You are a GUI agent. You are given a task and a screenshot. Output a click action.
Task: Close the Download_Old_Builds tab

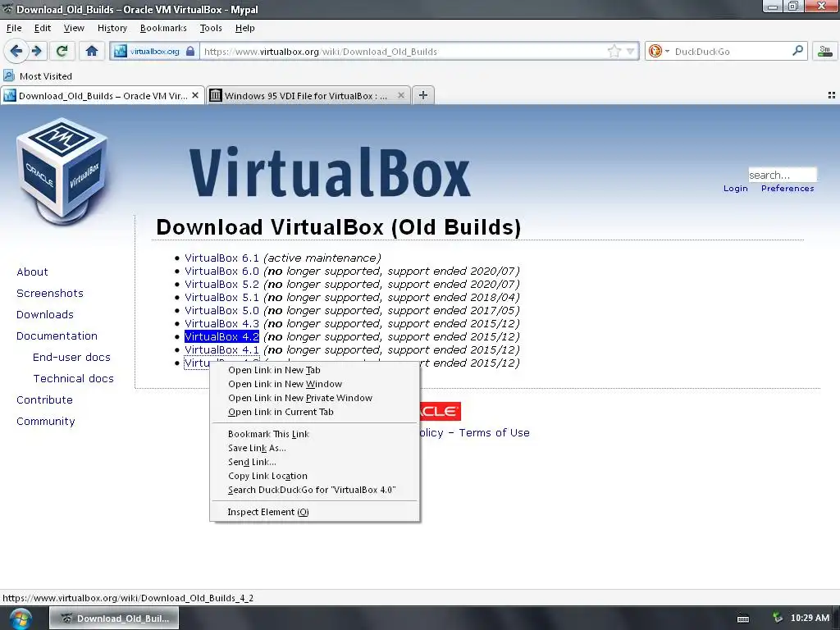tap(195, 95)
